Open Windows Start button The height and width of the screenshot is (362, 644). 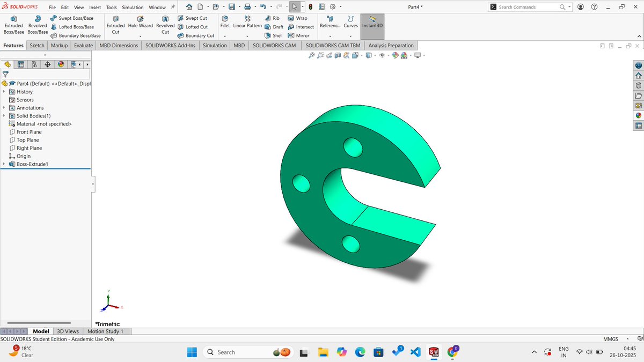(192, 352)
